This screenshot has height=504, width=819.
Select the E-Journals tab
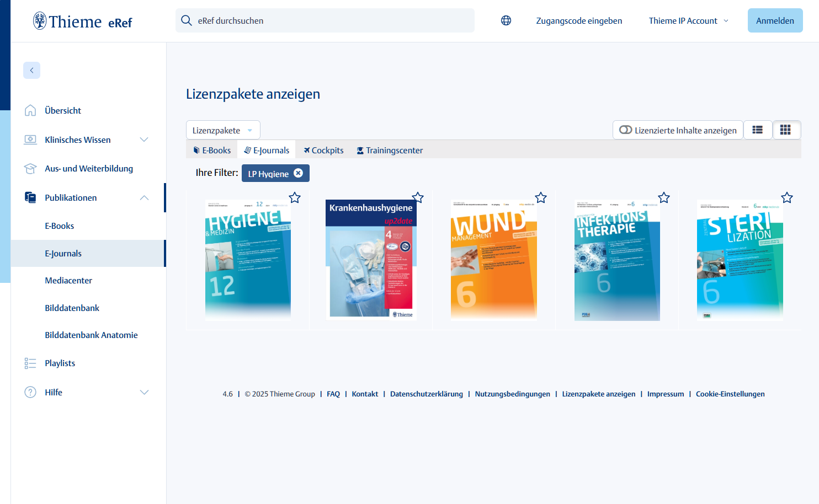click(267, 150)
